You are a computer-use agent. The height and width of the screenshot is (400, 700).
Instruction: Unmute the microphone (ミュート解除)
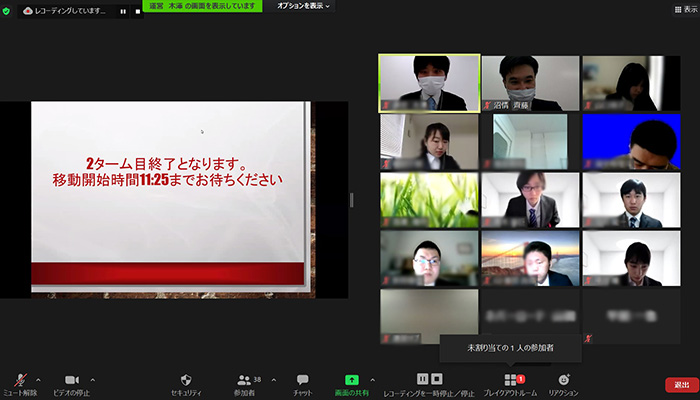19,381
